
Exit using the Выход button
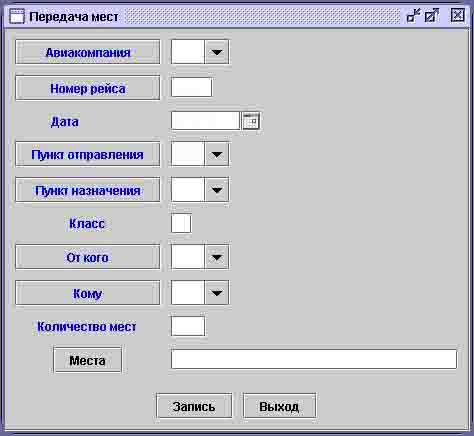click(279, 406)
